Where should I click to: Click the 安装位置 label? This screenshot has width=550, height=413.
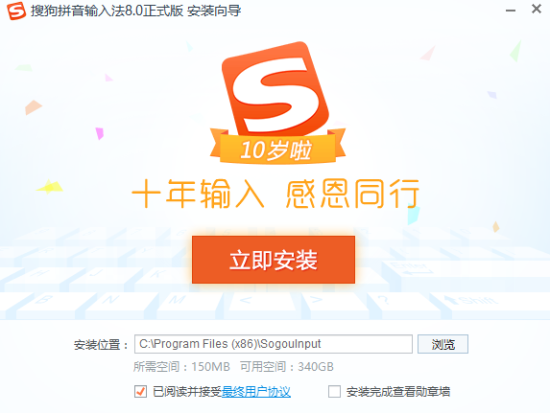tap(101, 345)
